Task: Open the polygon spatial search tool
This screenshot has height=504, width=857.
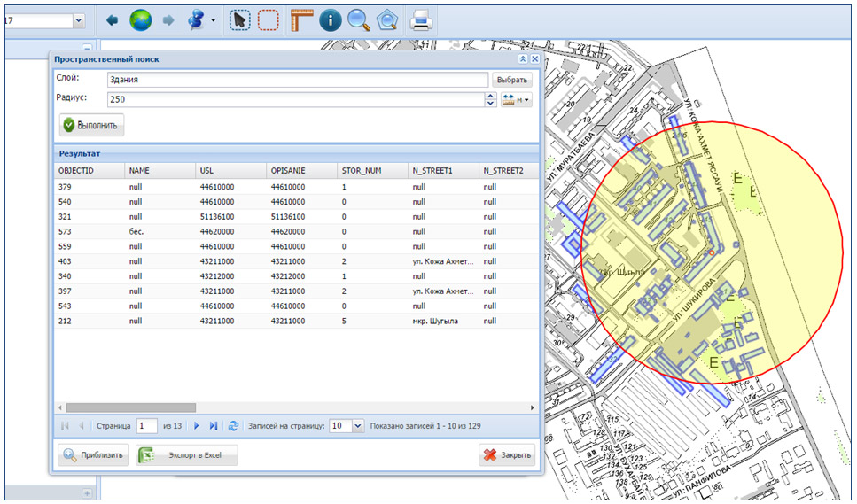Action: [386, 20]
